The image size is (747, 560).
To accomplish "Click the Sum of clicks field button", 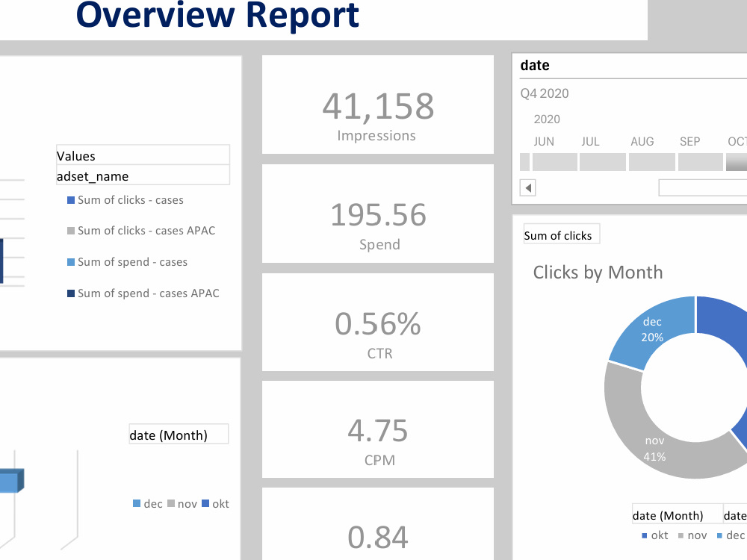I will [x=561, y=234].
